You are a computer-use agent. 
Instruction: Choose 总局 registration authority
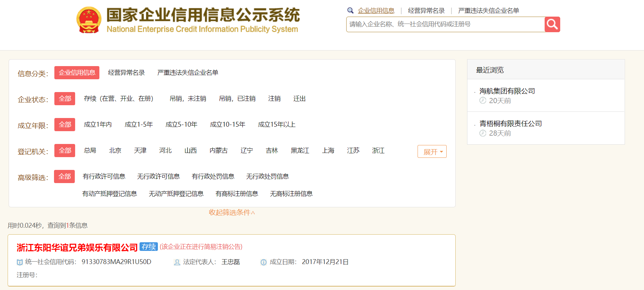tap(90, 151)
